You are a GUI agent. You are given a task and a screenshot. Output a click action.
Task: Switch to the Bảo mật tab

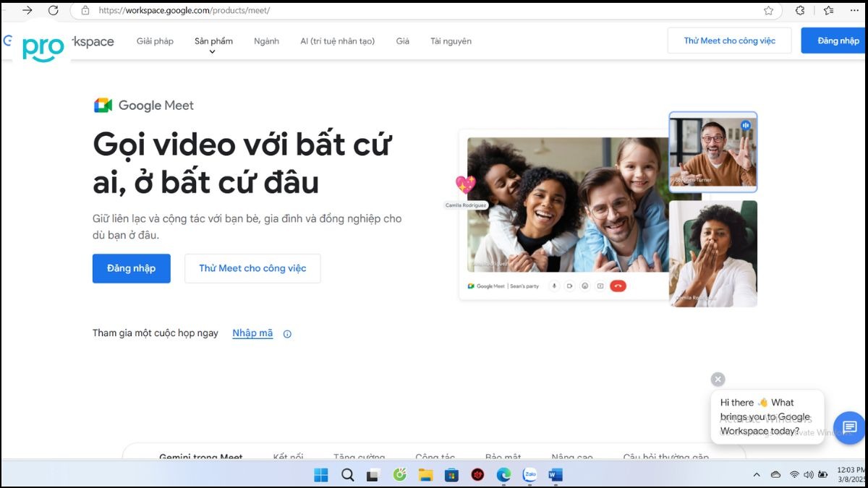[x=503, y=457]
